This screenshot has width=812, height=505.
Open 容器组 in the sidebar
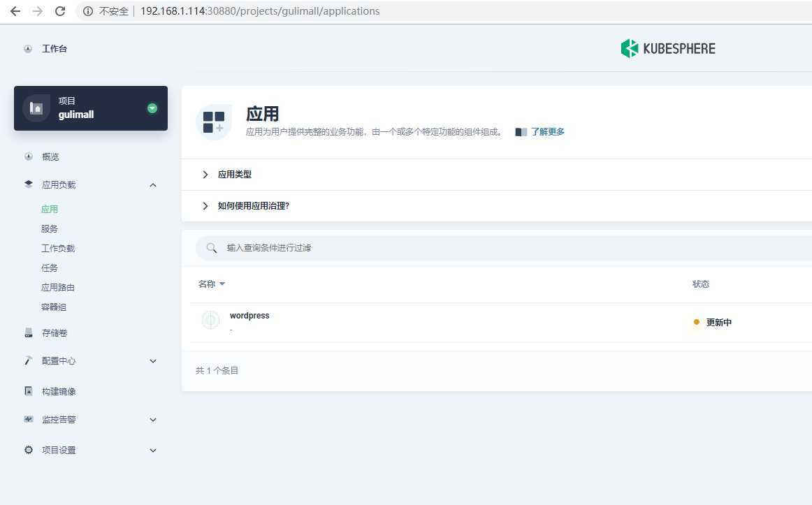coord(54,307)
